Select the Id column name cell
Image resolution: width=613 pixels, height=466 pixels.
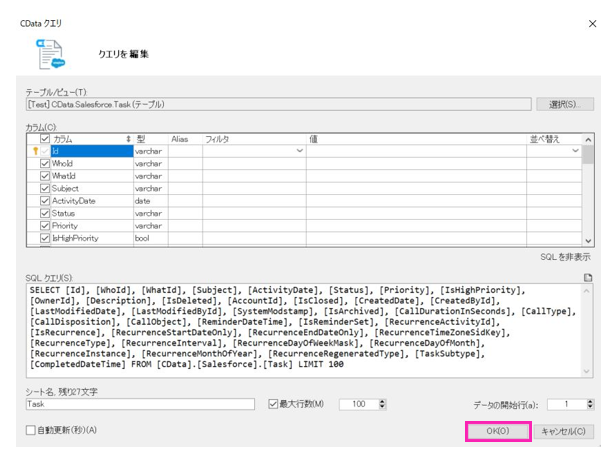click(x=92, y=151)
